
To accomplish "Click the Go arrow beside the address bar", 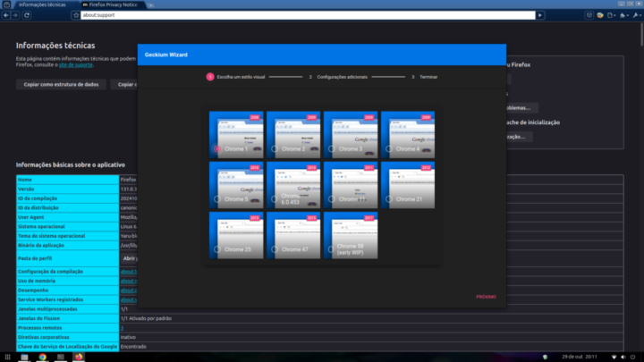I will tap(540, 15).
